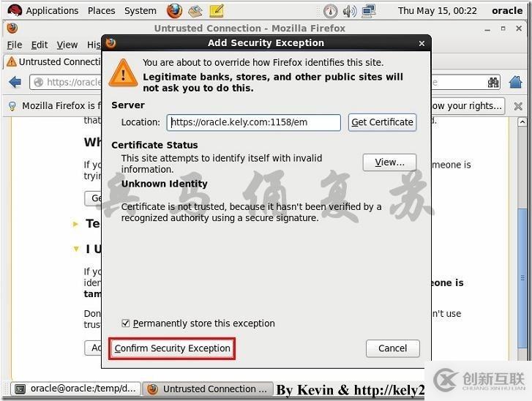Screen dimensions: 532x401
Task: Click the Location URL input field
Action: [x=253, y=122]
